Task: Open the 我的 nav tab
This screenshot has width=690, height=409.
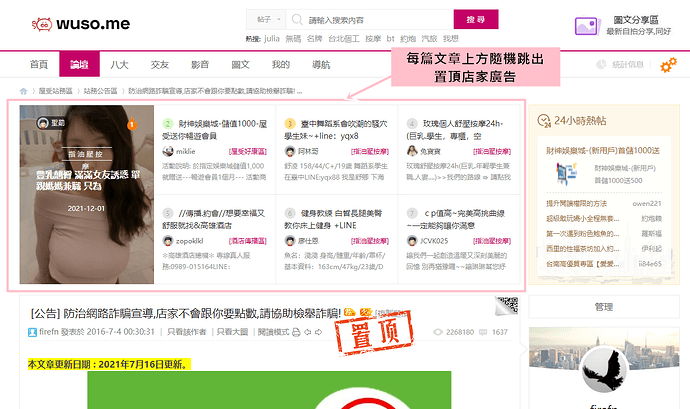Action: [x=281, y=65]
